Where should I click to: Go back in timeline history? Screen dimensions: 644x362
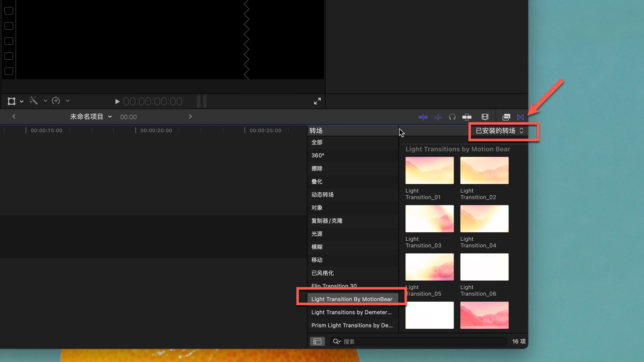[x=14, y=116]
